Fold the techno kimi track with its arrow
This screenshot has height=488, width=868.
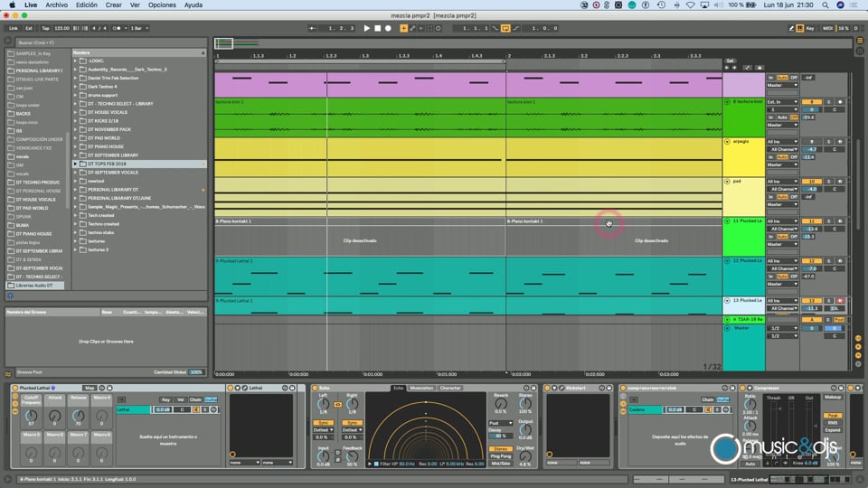pyautogui.click(x=727, y=102)
